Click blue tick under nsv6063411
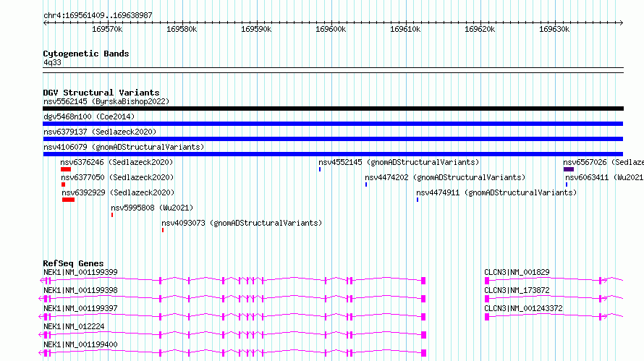The height and width of the screenshot is (361, 644). coord(567,184)
